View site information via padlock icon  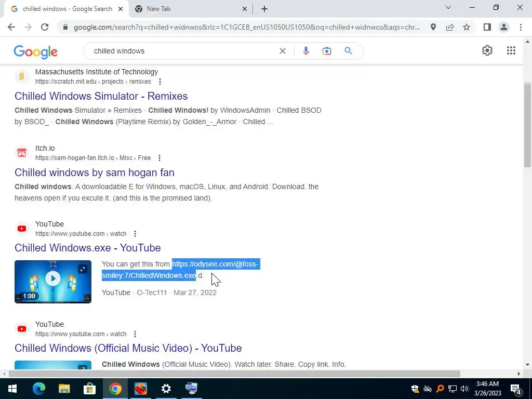coord(65,27)
